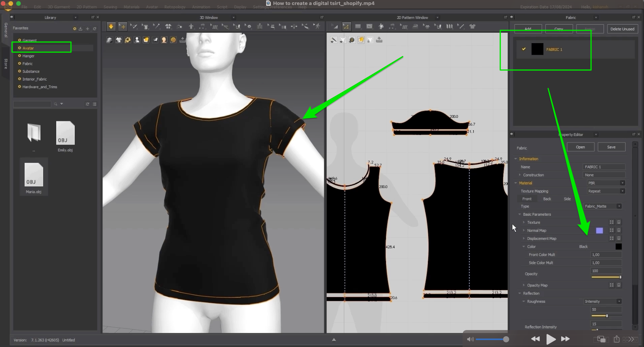Click the textured surface render style icon
644x347 pixels.
[x=146, y=40]
